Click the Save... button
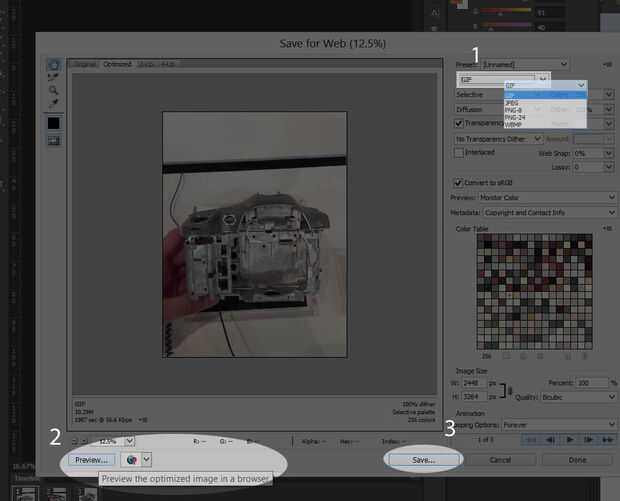 coord(424,459)
